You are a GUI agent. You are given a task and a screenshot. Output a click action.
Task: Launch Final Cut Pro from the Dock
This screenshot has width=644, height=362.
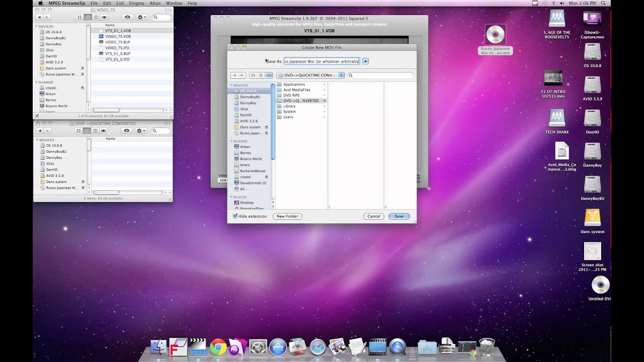pos(198,347)
